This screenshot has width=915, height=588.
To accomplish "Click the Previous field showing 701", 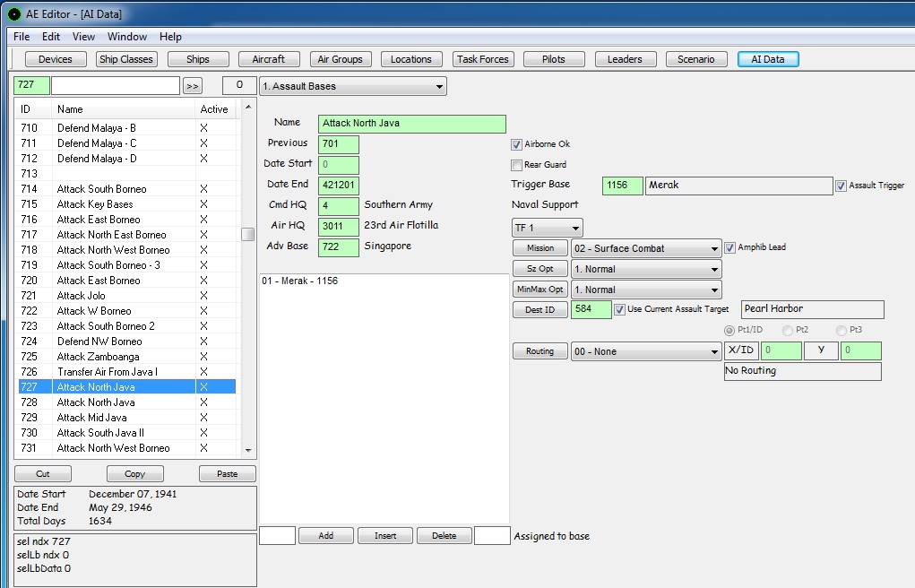I will point(339,144).
